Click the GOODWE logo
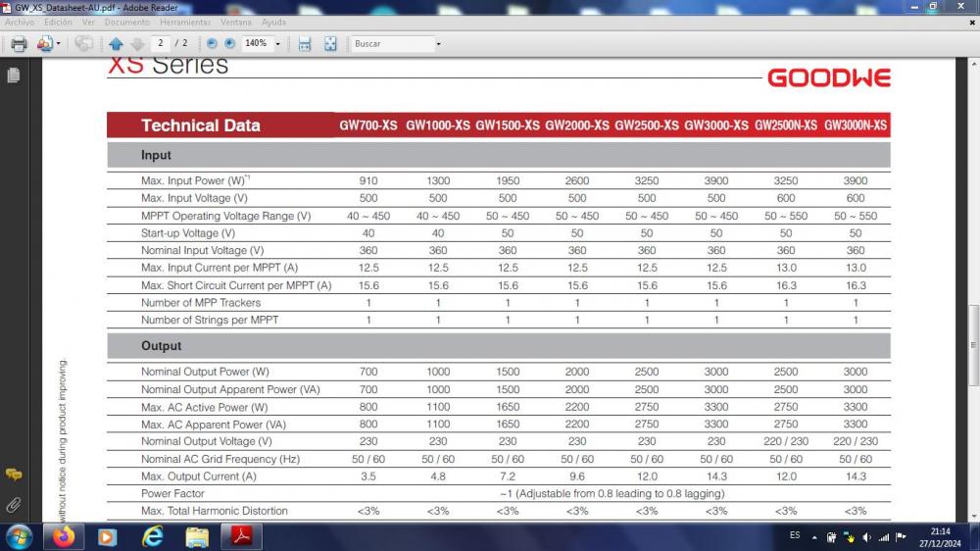Screen dimensions: 980x551 coord(829,78)
